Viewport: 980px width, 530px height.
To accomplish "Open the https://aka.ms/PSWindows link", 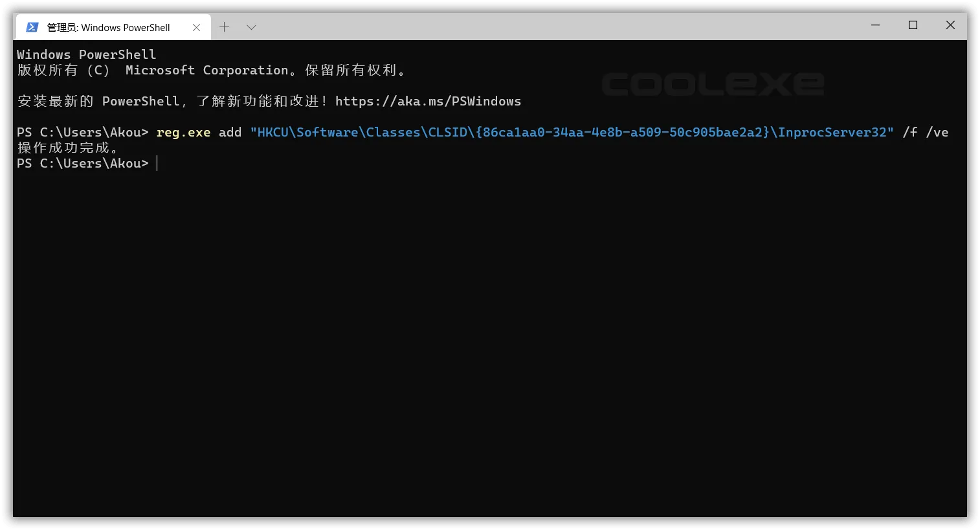I will click(428, 102).
